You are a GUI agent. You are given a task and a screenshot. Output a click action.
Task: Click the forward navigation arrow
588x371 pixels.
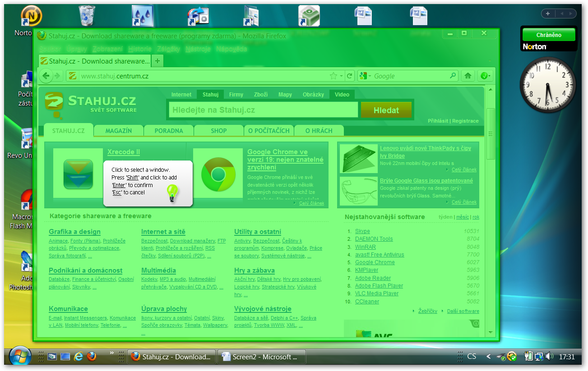tap(57, 76)
